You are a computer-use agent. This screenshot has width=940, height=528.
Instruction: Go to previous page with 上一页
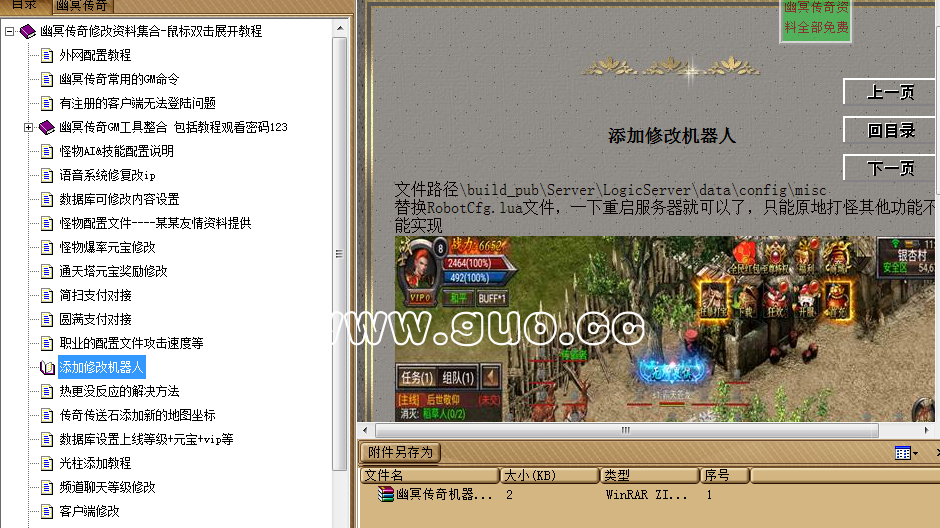(890, 92)
